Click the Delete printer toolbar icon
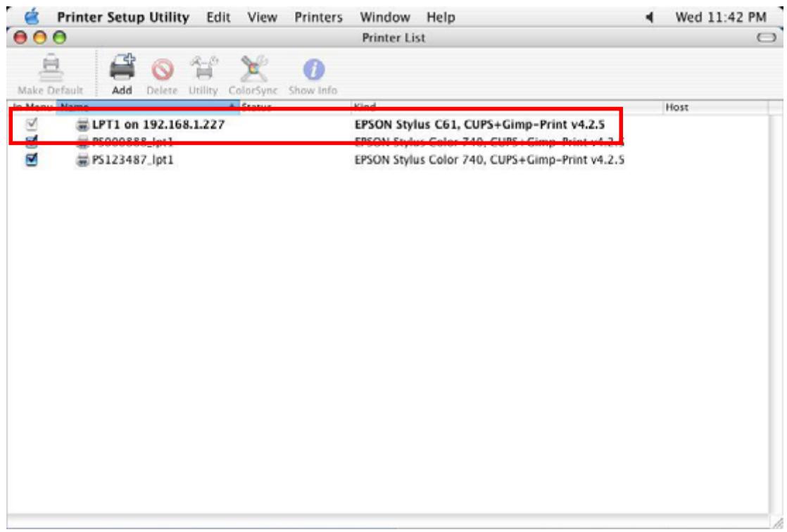This screenshot has width=787, height=532. (x=163, y=70)
